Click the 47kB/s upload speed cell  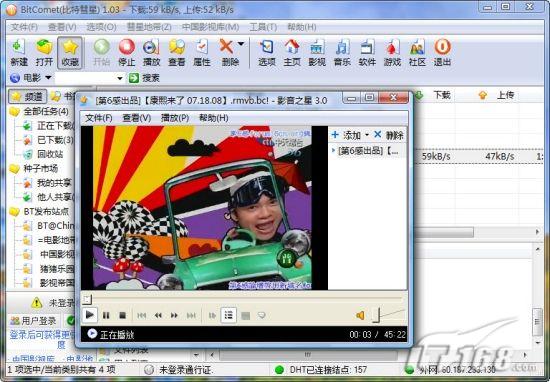pyautogui.click(x=500, y=156)
